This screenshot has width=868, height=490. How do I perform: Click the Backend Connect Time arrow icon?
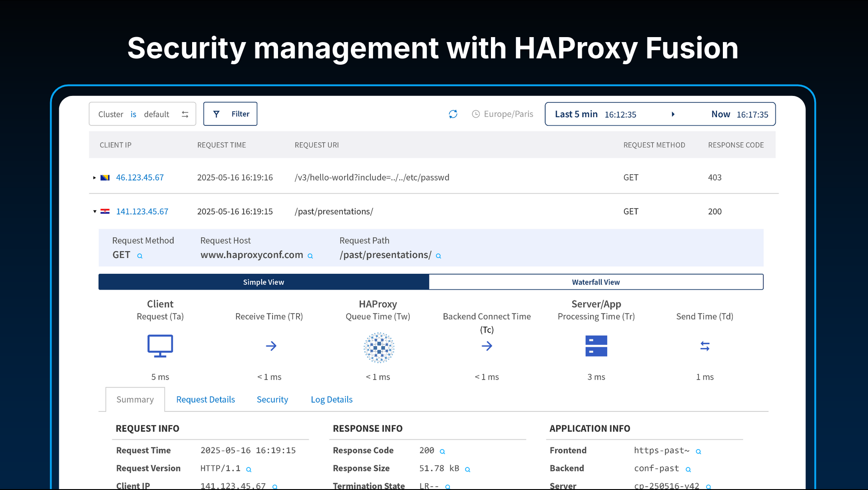487,346
